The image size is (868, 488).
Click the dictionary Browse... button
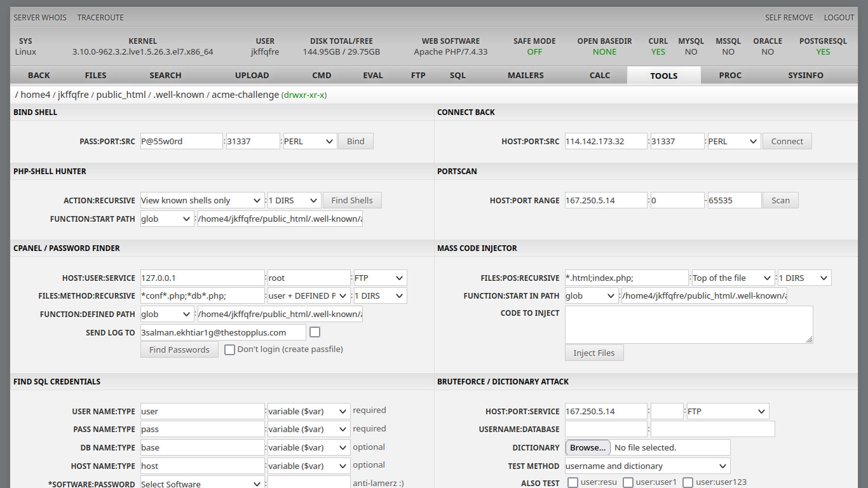588,447
